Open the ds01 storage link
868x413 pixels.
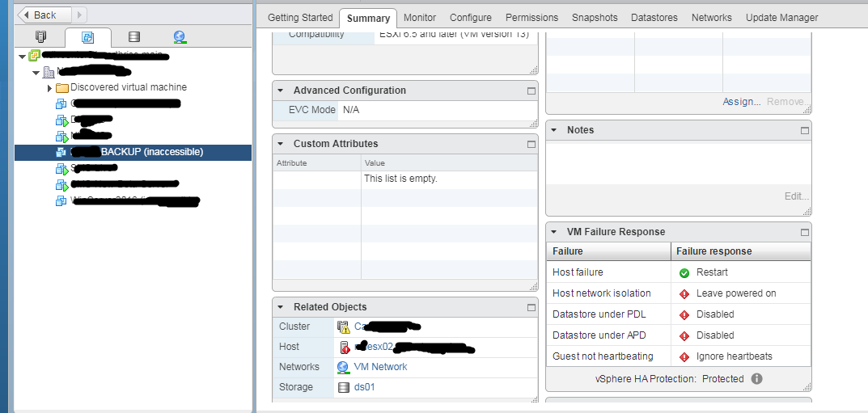(364, 387)
